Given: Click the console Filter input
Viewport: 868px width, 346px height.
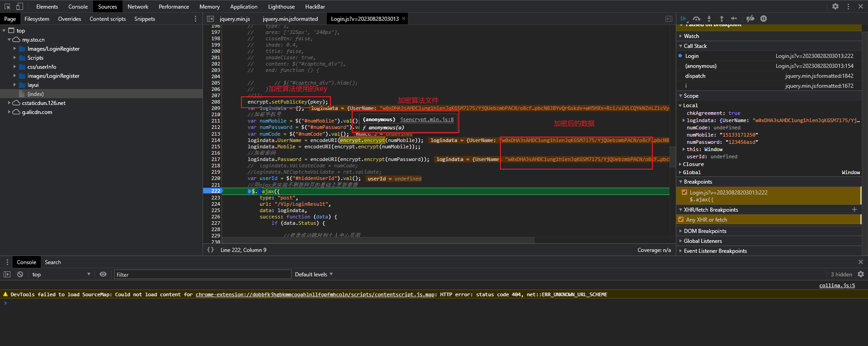Looking at the screenshot, I should pyautogui.click(x=203, y=275).
